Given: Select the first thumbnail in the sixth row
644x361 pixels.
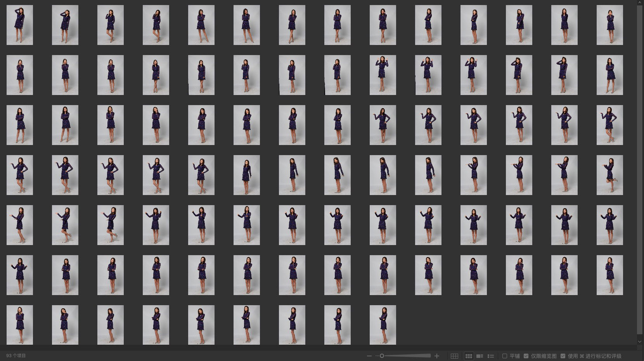Looking at the screenshot, I should point(20,275).
